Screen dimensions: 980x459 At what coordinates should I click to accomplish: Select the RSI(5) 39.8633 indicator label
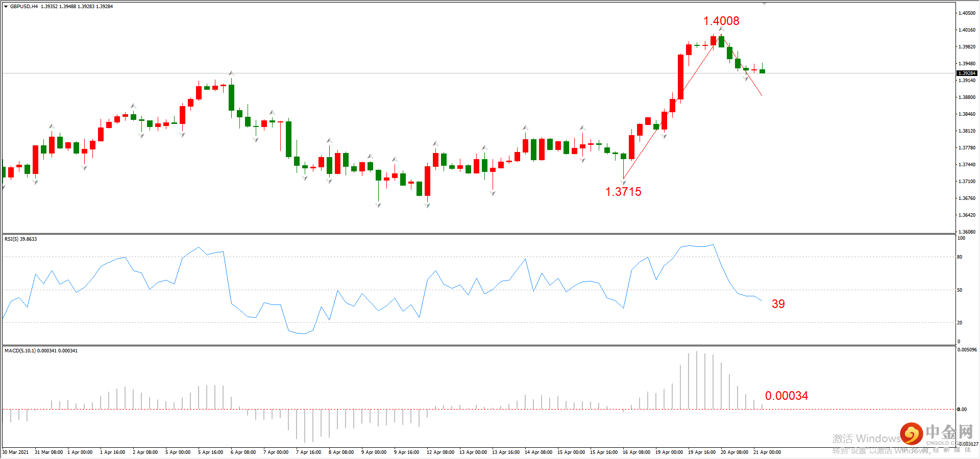click(x=20, y=239)
